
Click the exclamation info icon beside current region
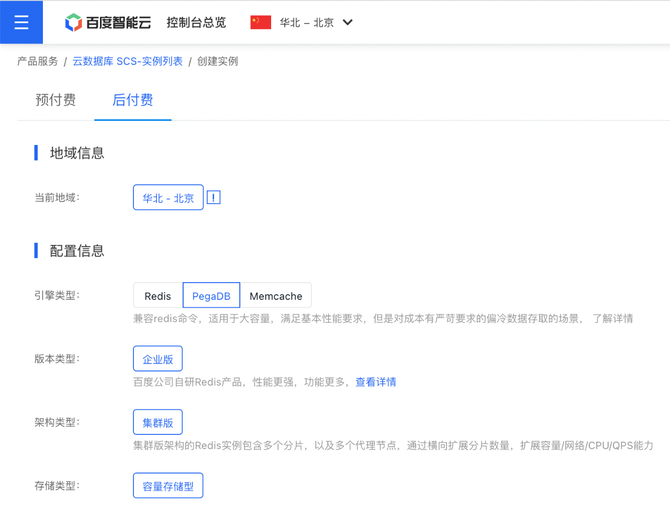pyautogui.click(x=213, y=198)
